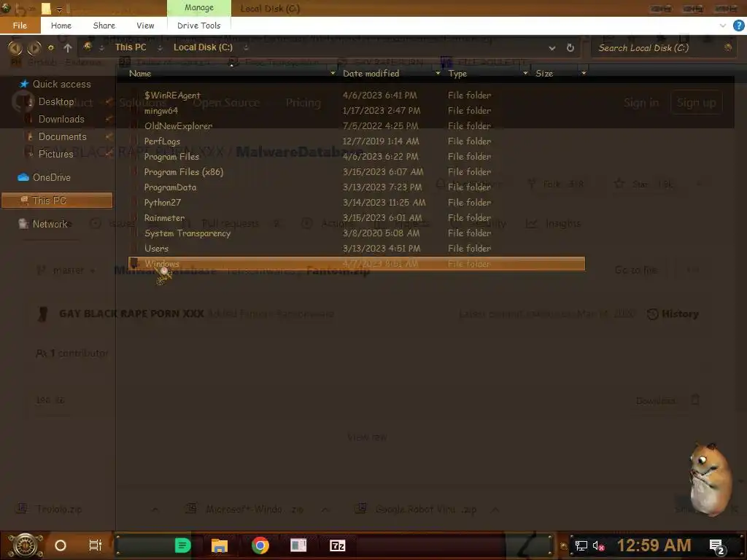This screenshot has width=747, height=560.
Task: Open Google Chrome from the taskbar
Action: tap(260, 545)
